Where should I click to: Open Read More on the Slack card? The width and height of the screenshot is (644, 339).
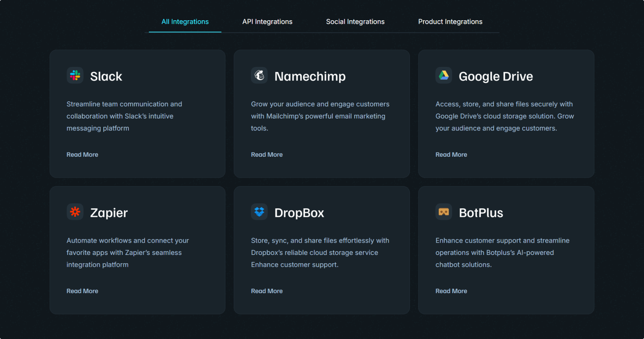(x=82, y=154)
